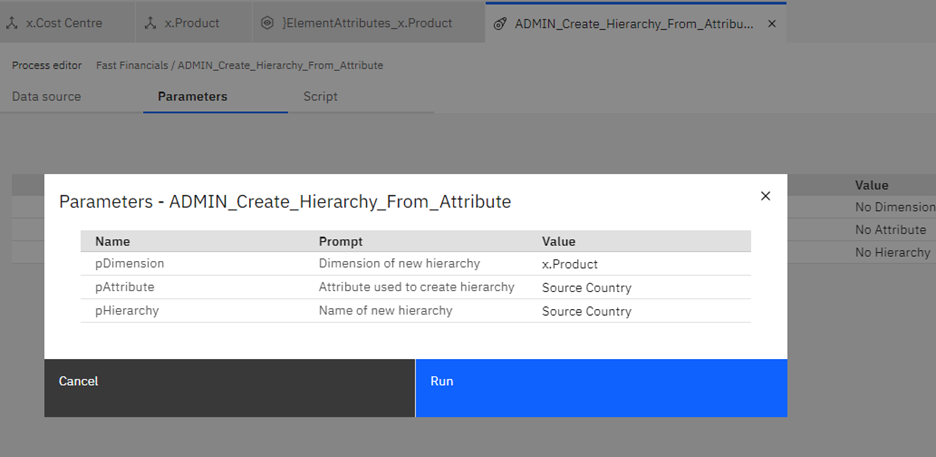This screenshot has width=936, height=457.
Task: Switch to the x.Product tab
Action: tap(194, 23)
